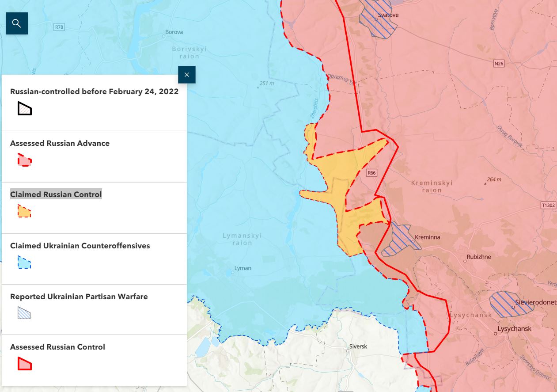Click the Assessed Russian Advance legend symbol
This screenshot has height=392, width=557.
[x=25, y=160]
